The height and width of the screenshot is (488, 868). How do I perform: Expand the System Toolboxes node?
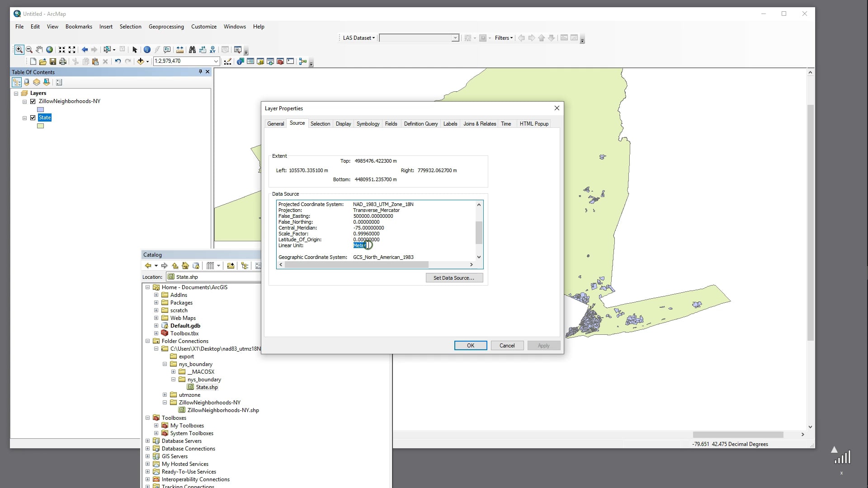(x=156, y=433)
